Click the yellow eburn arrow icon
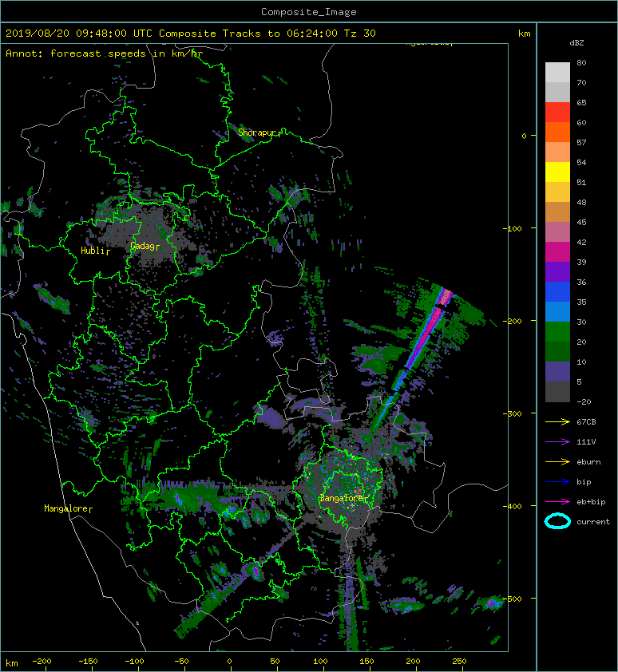The width and height of the screenshot is (618, 672). 557,462
